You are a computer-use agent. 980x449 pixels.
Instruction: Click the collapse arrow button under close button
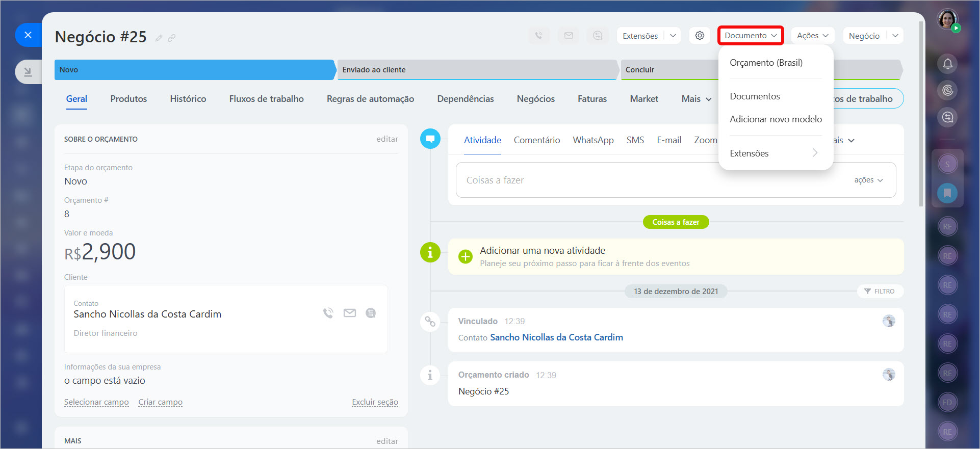[28, 72]
